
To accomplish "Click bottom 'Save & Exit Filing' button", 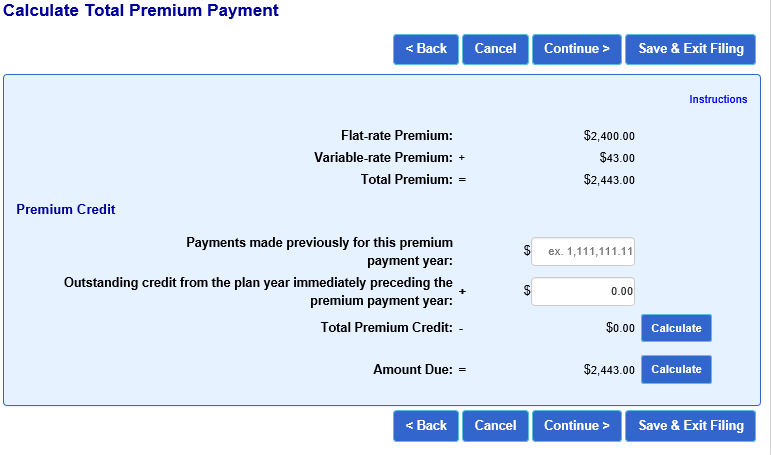I will point(691,426).
